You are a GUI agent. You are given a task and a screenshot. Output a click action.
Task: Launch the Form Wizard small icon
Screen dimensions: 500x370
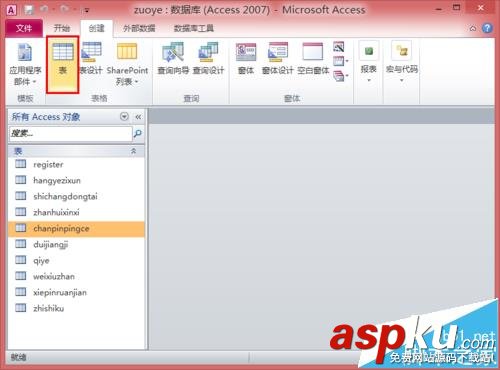point(339,47)
